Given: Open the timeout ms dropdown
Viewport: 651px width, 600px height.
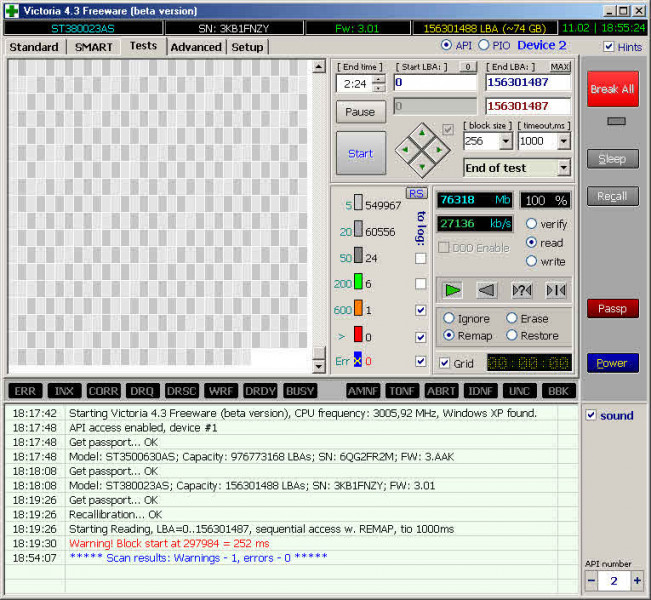Looking at the screenshot, I should point(563,142).
